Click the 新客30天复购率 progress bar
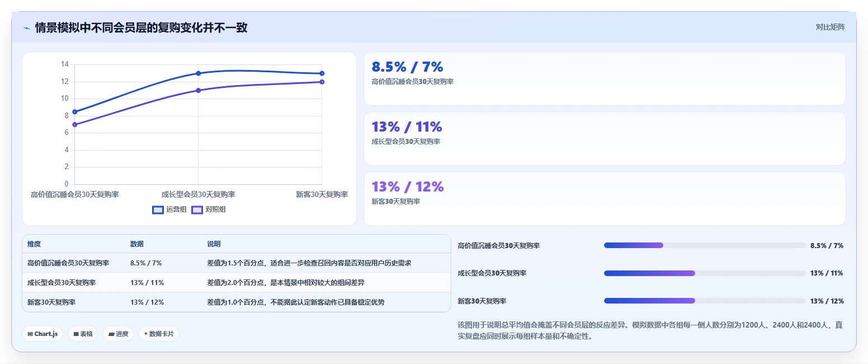The image size is (868, 364). click(705, 301)
